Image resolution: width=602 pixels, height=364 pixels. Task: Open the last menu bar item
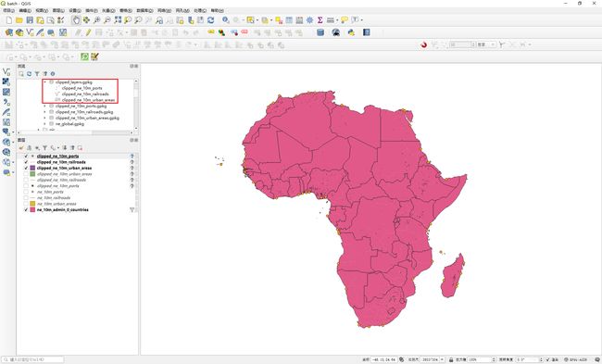point(218,10)
